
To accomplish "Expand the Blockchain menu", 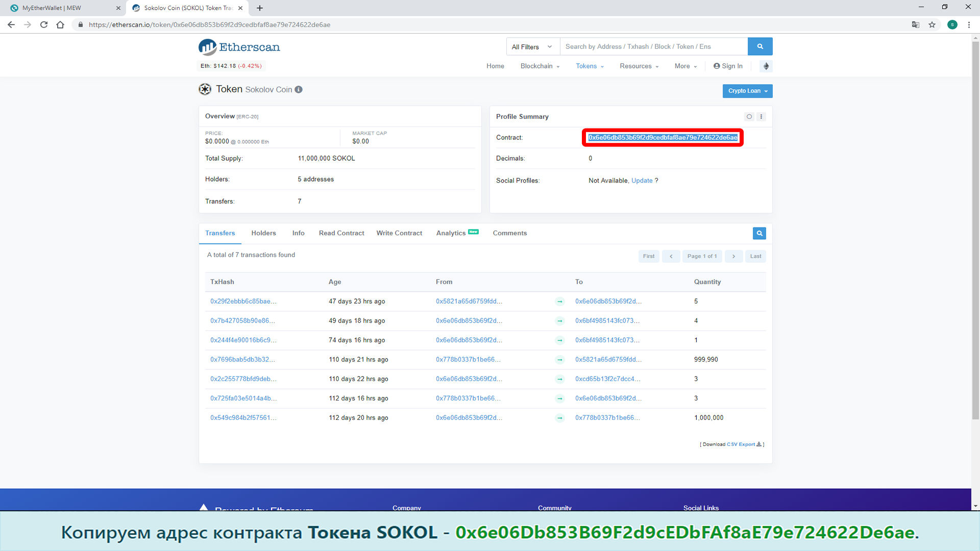I will point(540,66).
